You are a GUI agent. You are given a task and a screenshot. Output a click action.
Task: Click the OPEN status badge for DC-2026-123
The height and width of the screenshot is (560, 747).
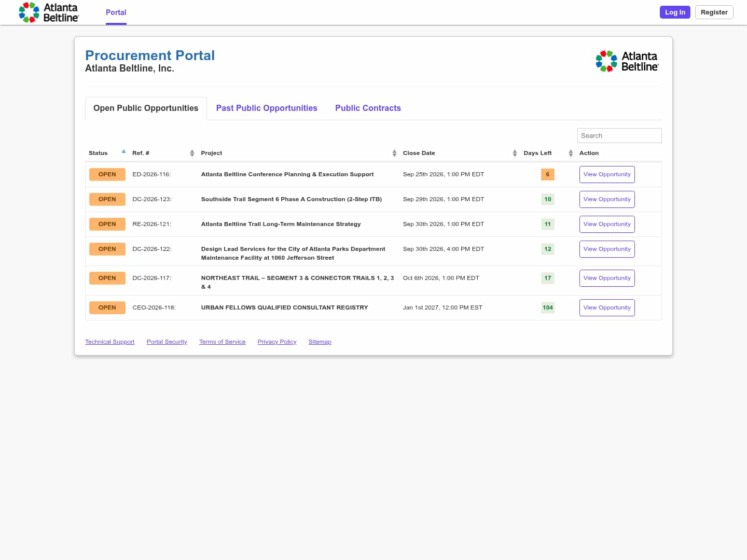pos(107,200)
